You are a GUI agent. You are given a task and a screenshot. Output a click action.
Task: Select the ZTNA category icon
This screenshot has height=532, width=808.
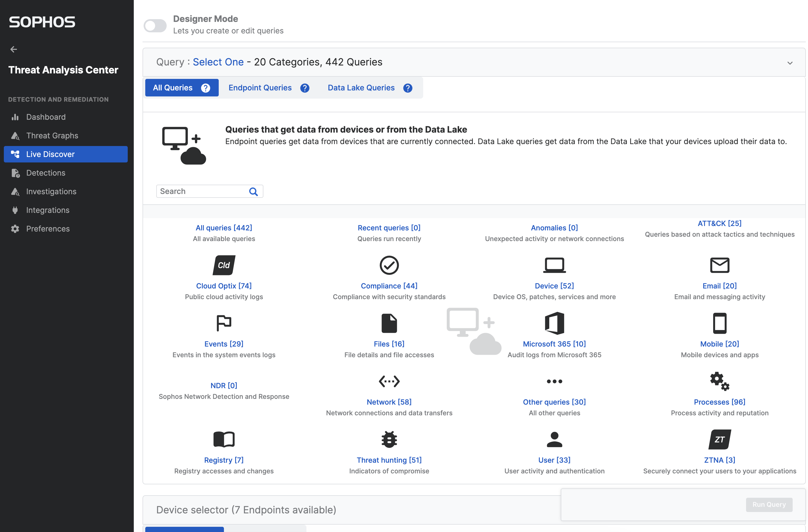[719, 439]
